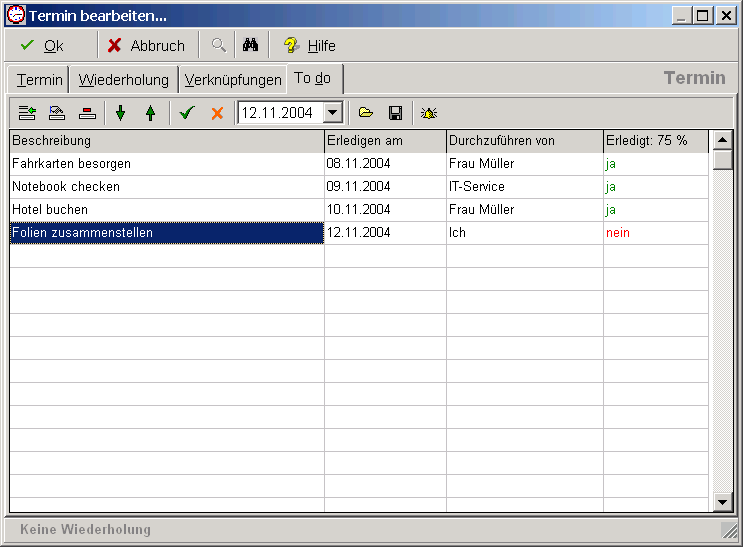This screenshot has width=743, height=547.
Task: Click the Erledigen am column header
Action: (385, 141)
